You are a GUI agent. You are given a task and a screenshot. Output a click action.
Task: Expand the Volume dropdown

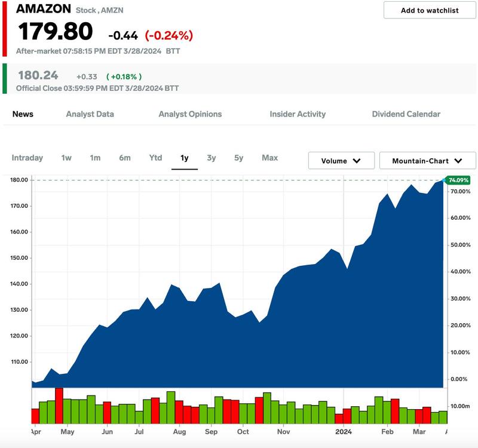pyautogui.click(x=341, y=161)
